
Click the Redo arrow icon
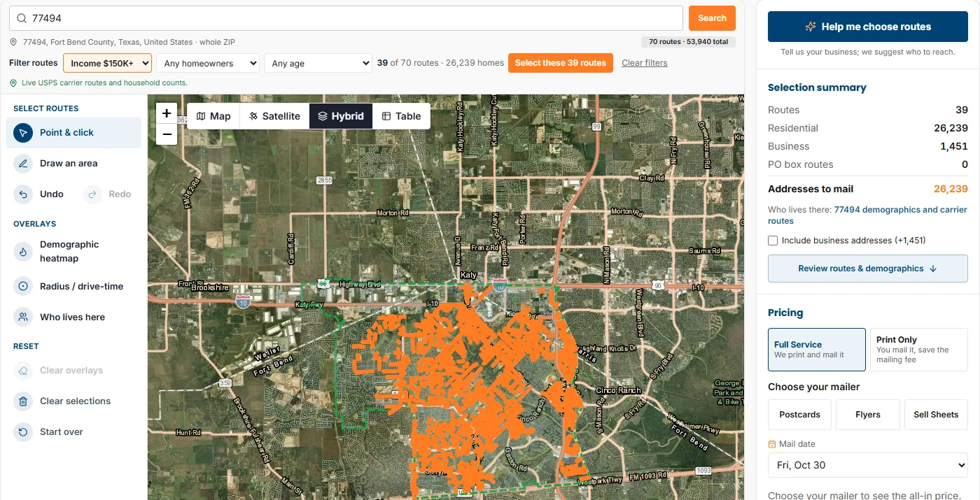pos(92,194)
